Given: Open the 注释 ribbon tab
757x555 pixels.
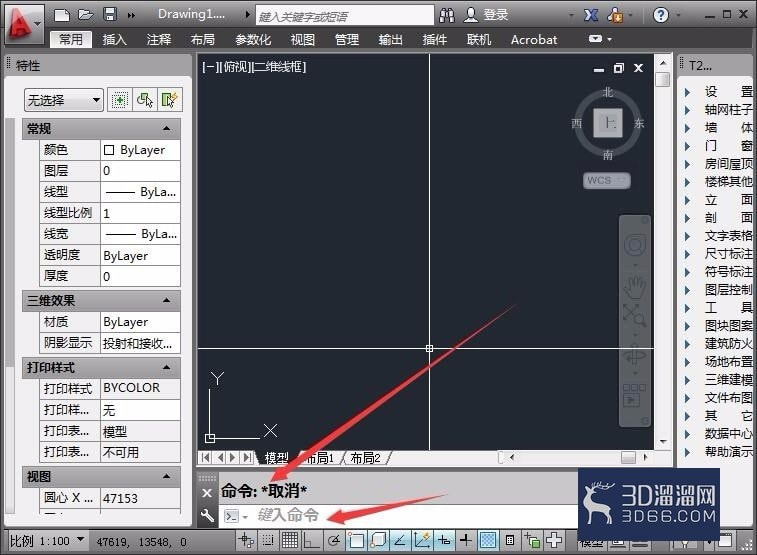Looking at the screenshot, I should (159, 40).
